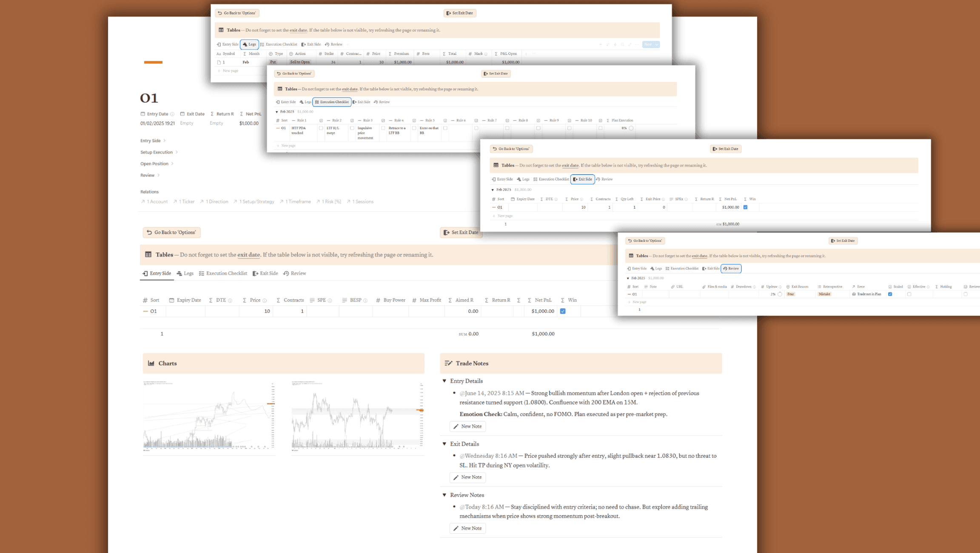Click Set Exit Date button in Review window
Viewport: 980px width, 553px height.
(x=843, y=241)
